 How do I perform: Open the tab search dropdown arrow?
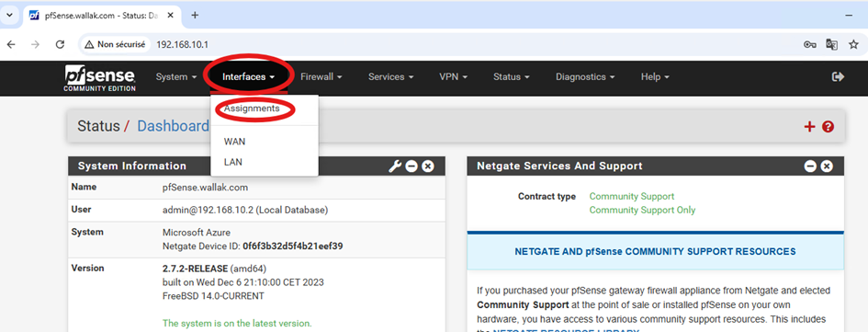click(8, 16)
